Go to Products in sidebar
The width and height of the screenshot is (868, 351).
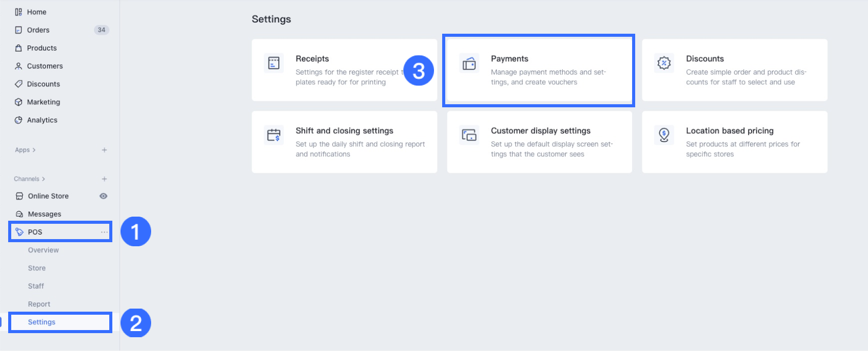coord(42,48)
